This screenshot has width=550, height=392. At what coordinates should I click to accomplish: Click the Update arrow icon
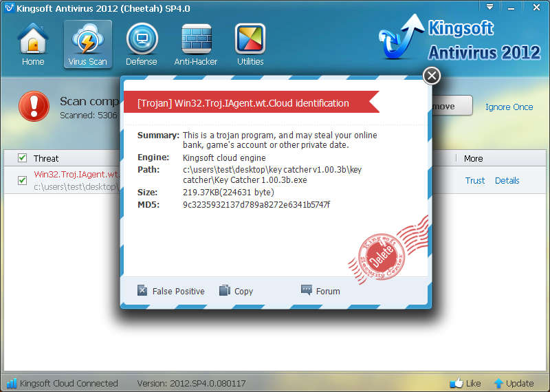[498, 383]
